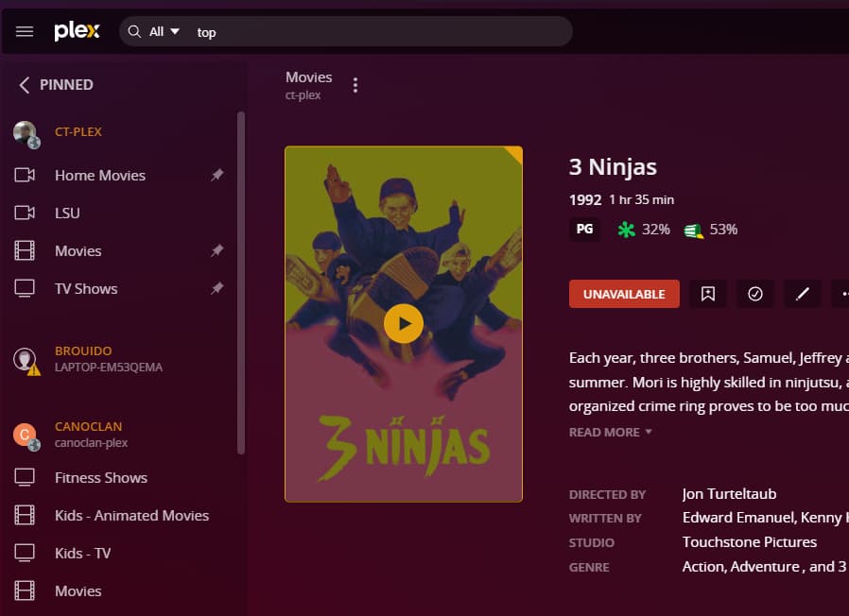Edit 3 Ninjas metadata with pencil icon
849x616 pixels.
pyautogui.click(x=802, y=294)
